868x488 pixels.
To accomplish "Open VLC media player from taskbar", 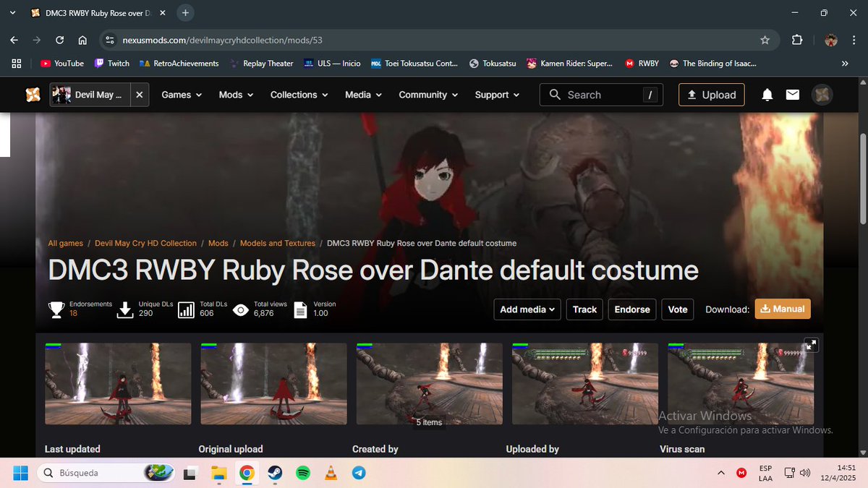I will point(331,473).
